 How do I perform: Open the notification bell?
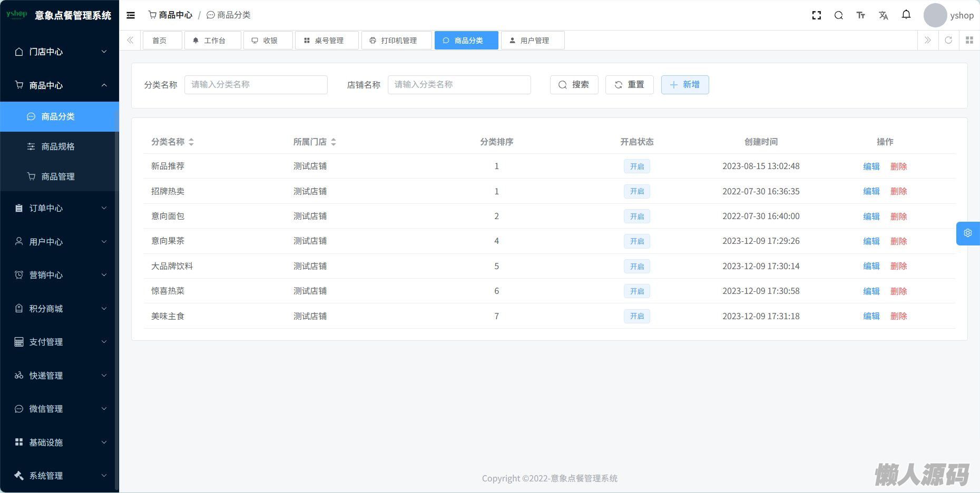[906, 15]
